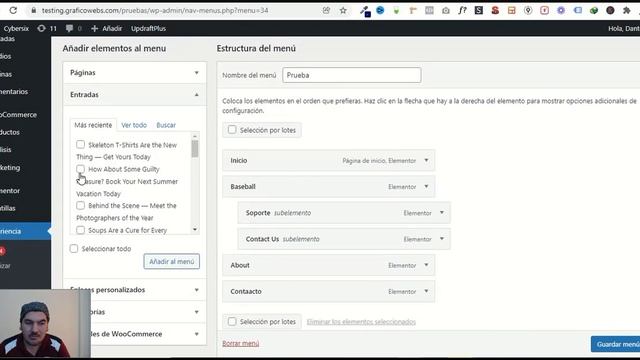
Task: Click the posts list scrollbar thumb
Action: pos(195,149)
